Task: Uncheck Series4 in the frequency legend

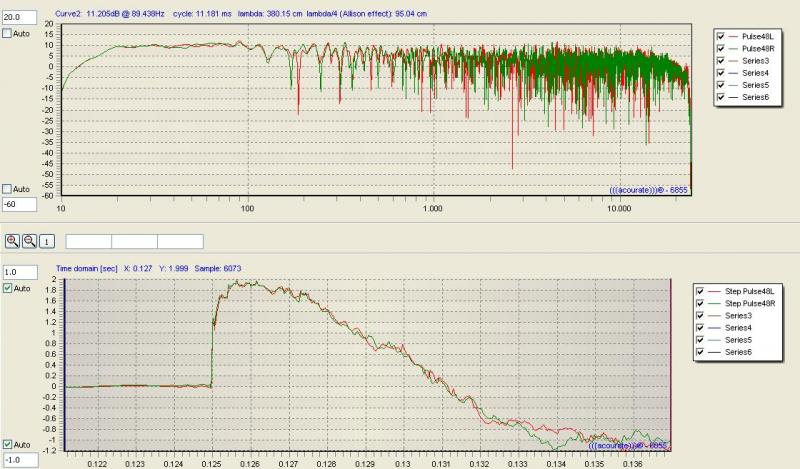Action: (x=720, y=73)
